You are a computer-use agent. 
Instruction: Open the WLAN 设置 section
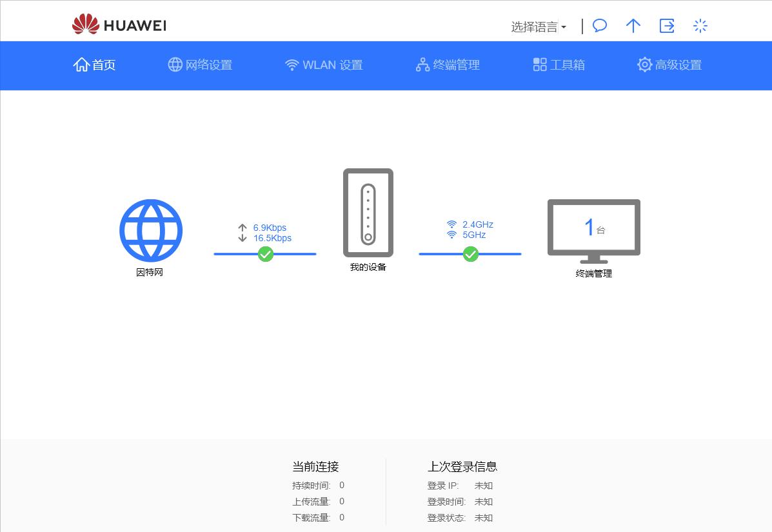coord(323,64)
